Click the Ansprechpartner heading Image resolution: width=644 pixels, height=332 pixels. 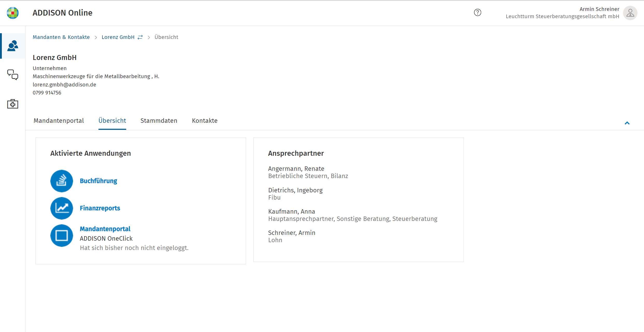tap(296, 153)
